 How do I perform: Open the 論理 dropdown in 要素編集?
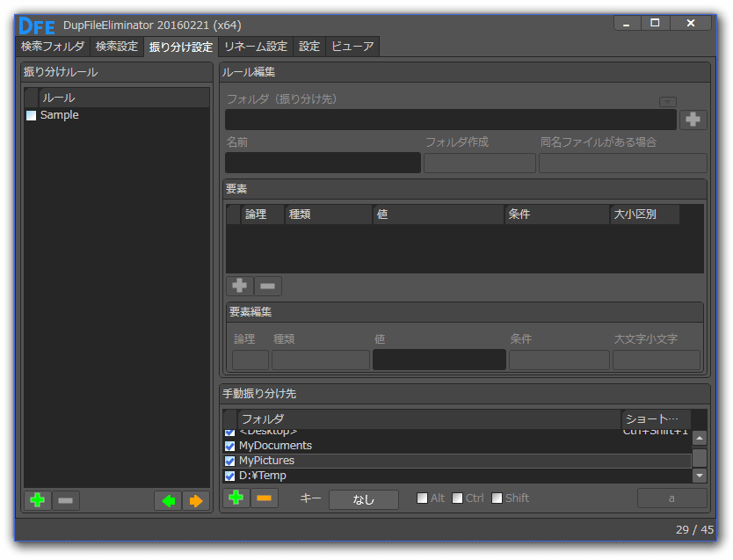tap(250, 360)
